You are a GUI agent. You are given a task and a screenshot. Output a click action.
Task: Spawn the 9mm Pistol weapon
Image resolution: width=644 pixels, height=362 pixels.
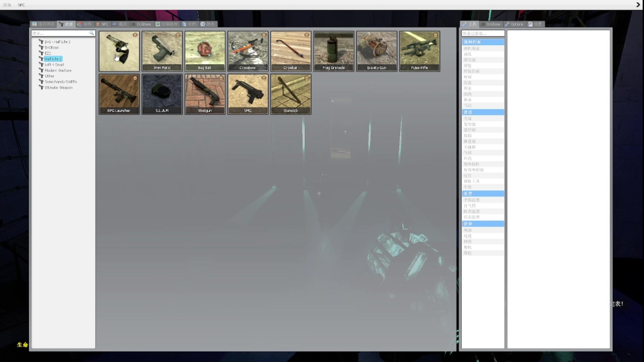click(x=162, y=51)
